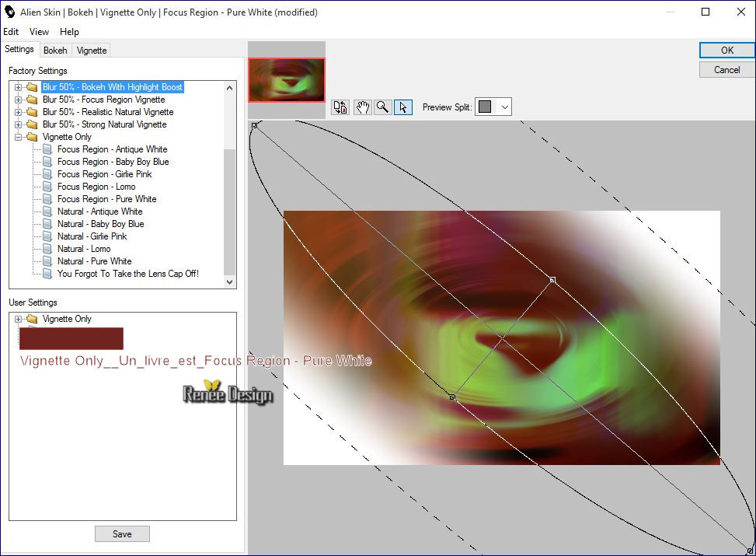Switch to the Vignette tab

pos(92,51)
